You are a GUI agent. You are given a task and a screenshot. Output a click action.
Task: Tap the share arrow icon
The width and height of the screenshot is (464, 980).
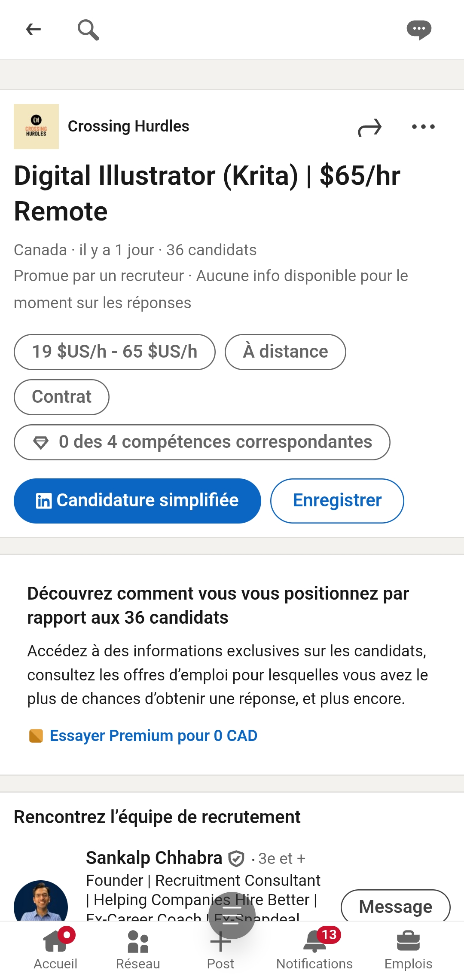369,127
